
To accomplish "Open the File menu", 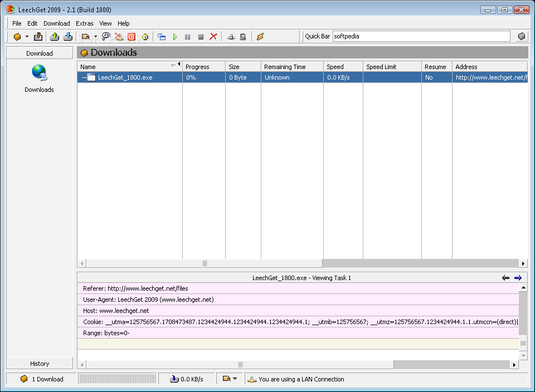I will [17, 23].
